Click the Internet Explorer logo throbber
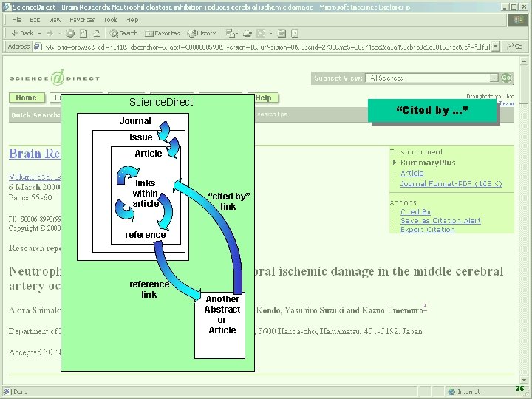The image size is (532, 399). tap(519, 20)
